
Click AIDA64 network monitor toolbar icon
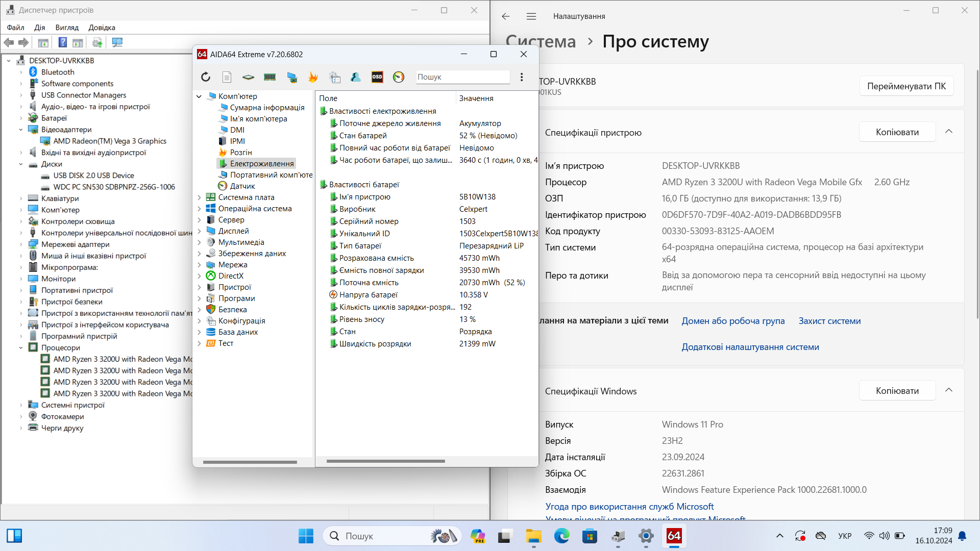click(x=292, y=77)
